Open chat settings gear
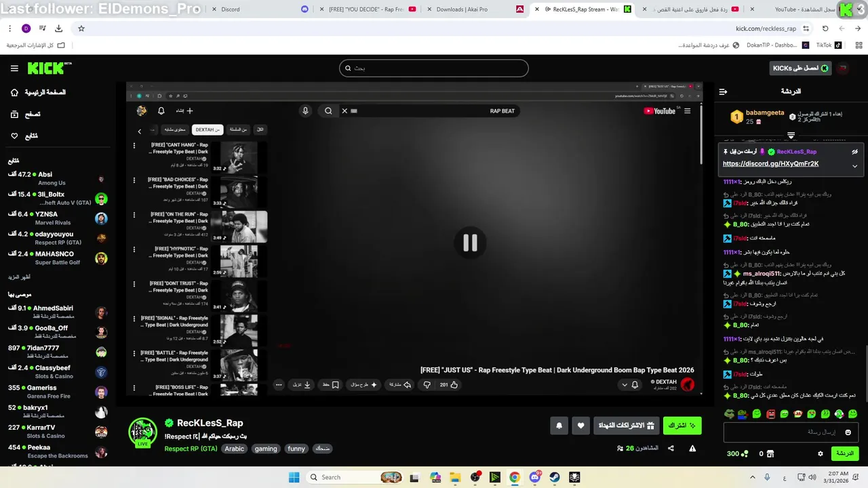868x488 pixels. [x=820, y=453]
